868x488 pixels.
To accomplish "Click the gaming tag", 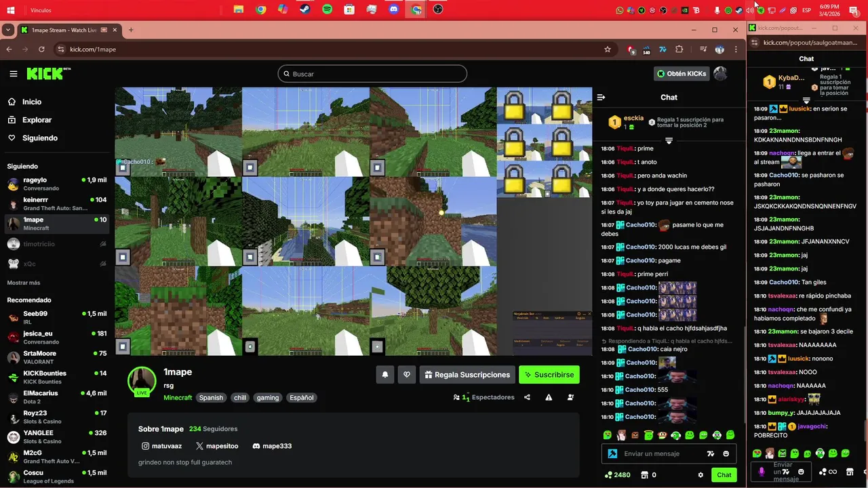I will (268, 398).
